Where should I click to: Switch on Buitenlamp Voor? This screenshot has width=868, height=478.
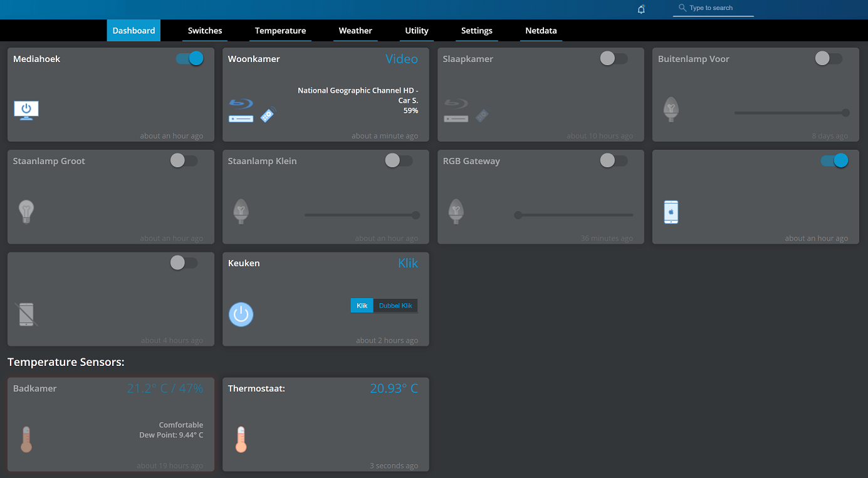(x=829, y=58)
